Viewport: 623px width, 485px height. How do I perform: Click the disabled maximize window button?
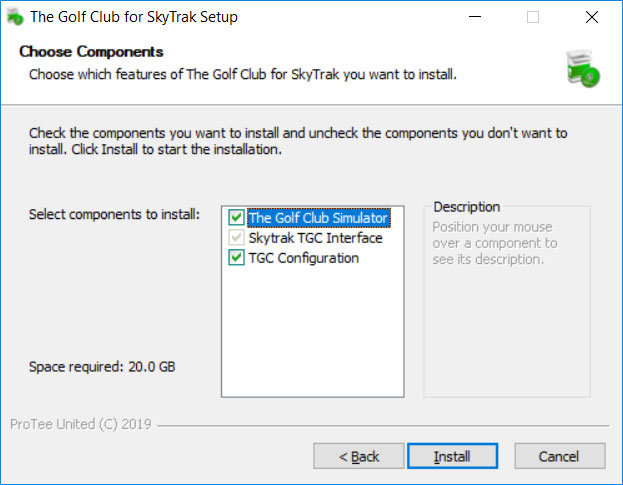[533, 17]
